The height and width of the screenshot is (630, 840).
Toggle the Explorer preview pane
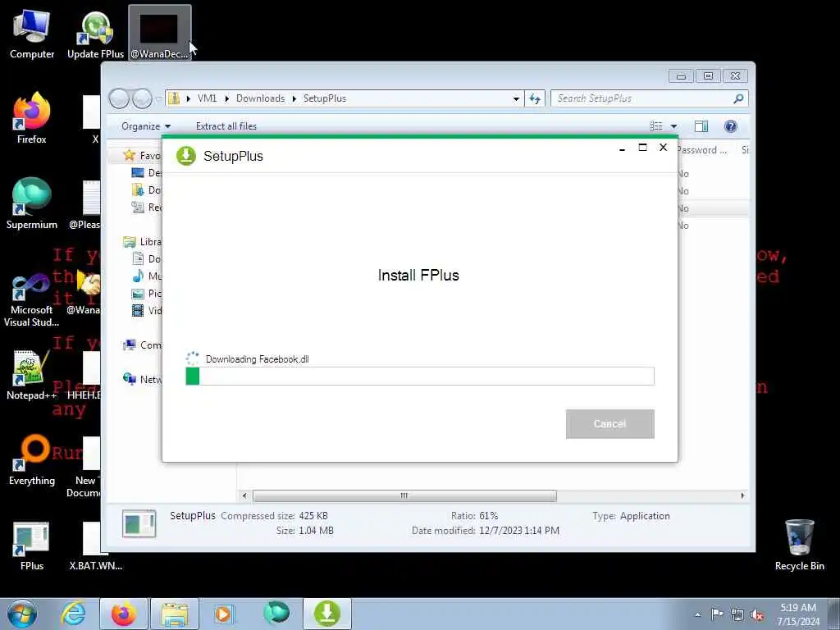[x=701, y=126]
